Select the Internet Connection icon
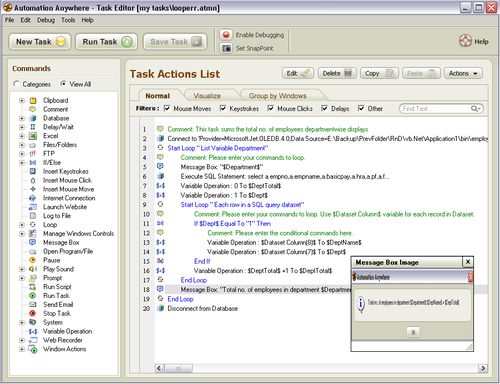The image size is (500, 384). (33, 198)
